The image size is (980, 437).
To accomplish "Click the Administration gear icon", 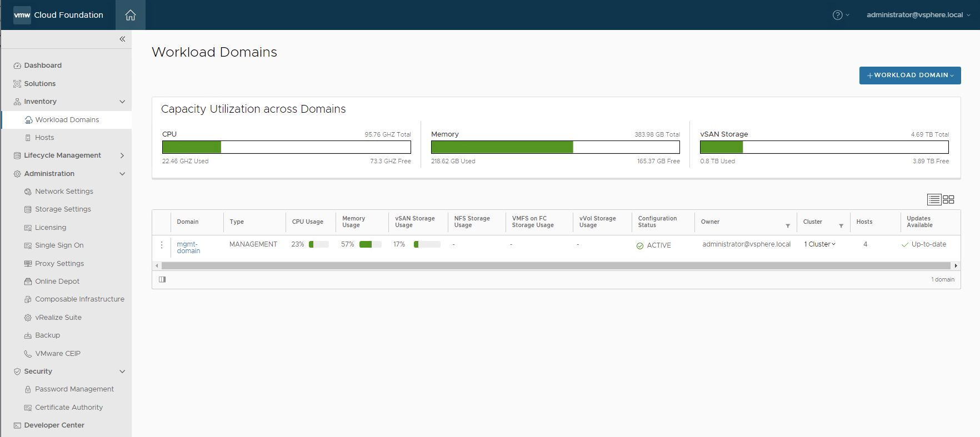I will 17,174.
